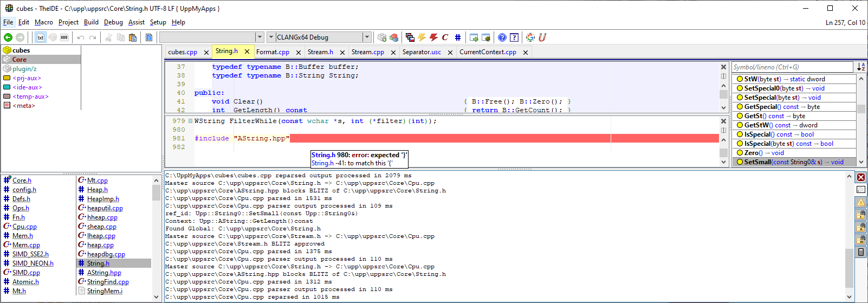Open the CLANGx64 Debug build method dropdown

point(367,37)
